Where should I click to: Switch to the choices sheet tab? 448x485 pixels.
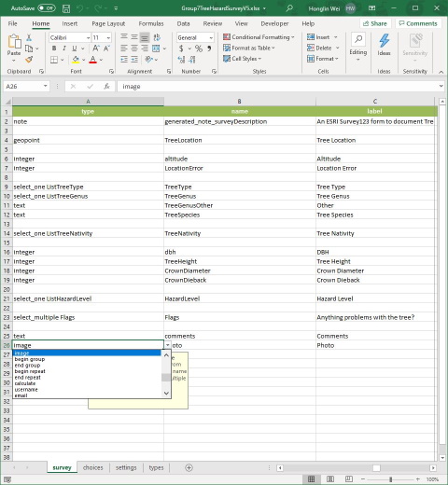(92, 467)
